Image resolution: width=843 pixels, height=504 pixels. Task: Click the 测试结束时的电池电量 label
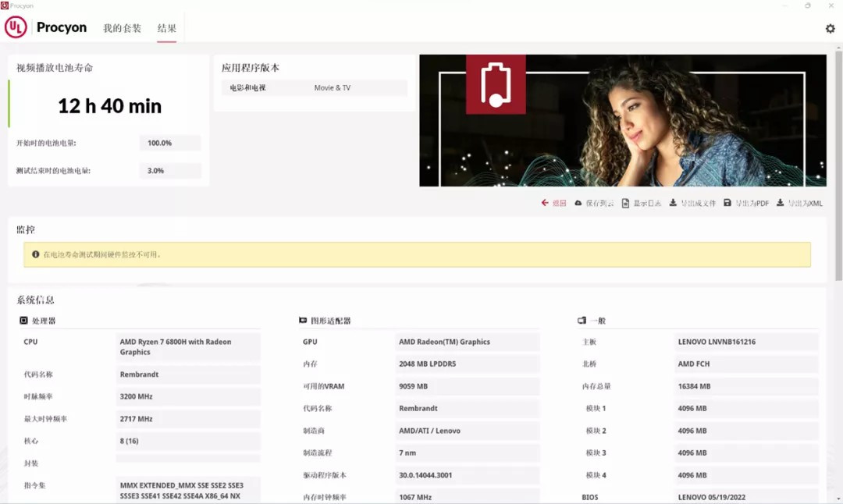(x=53, y=171)
